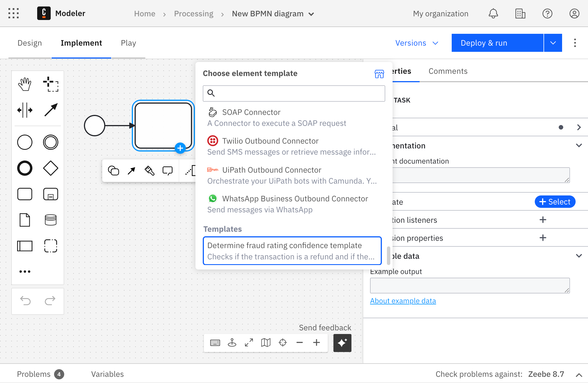
Task: Open more palette tools ellipsis
Action: 25,271
